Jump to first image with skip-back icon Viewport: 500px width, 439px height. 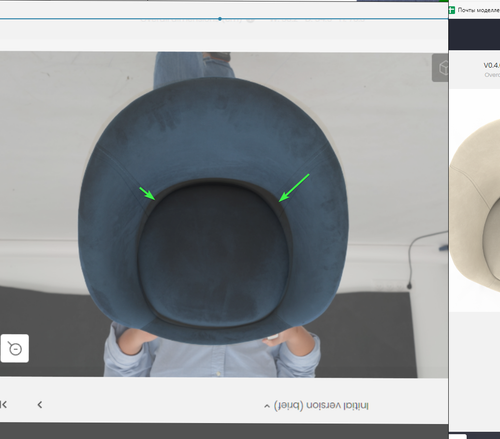pos(4,405)
